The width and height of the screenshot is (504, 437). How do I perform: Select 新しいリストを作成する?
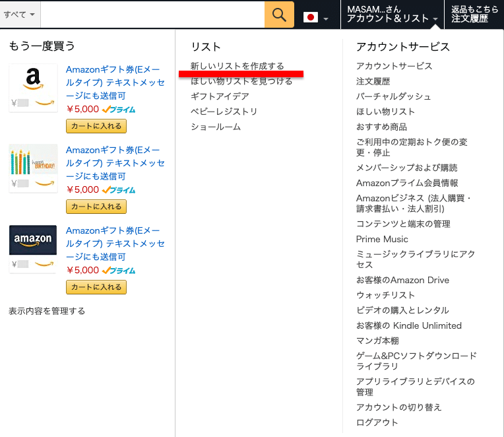pos(237,66)
